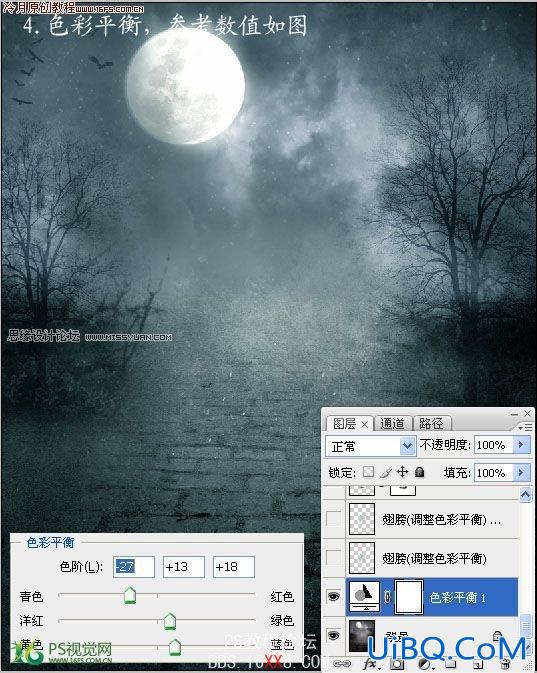537x673 pixels.
Task: Open the 正常 blend mode dropdown
Action: (370, 446)
